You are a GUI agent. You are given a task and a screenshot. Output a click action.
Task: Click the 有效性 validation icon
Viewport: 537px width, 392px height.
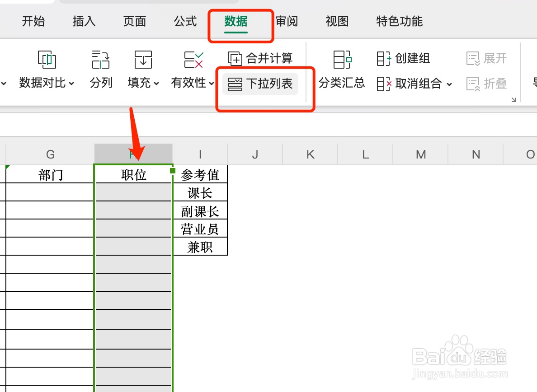193,60
